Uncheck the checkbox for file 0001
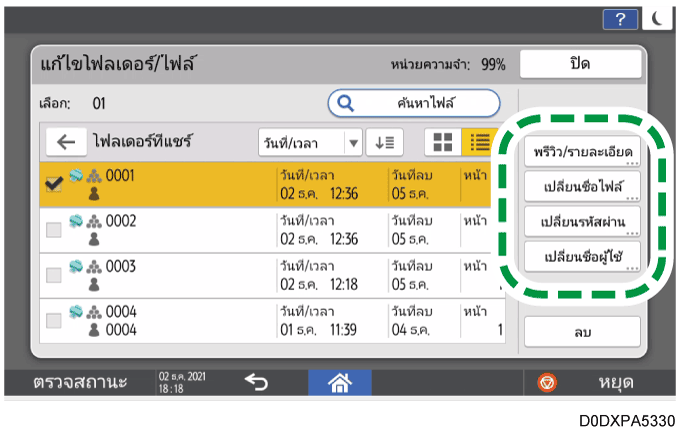Screen dimensions: 679x431 [54, 182]
